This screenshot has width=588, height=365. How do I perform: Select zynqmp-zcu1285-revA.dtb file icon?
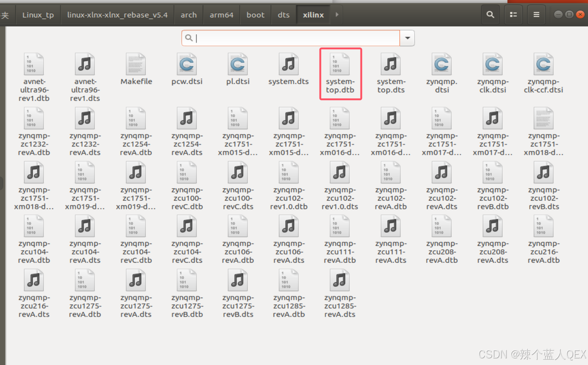pos(289,280)
